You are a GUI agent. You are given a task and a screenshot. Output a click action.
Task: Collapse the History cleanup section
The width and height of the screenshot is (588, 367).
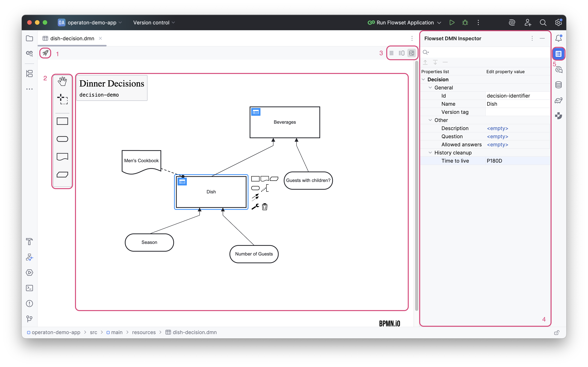(x=430, y=153)
